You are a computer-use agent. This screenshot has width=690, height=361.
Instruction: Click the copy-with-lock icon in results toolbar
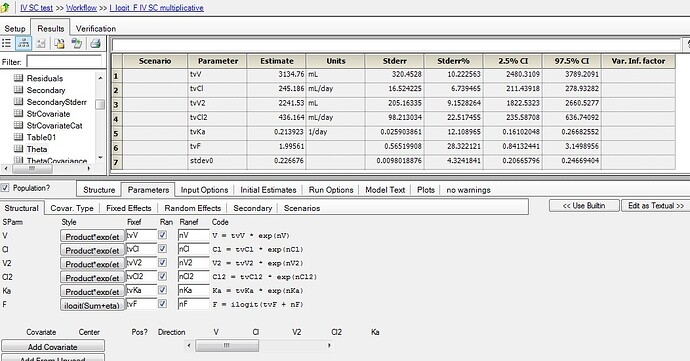(59, 43)
